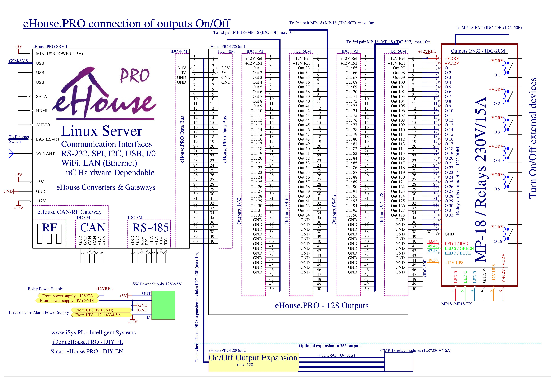Click the 'Relay coils connection IDC-50M' text
This screenshot has width=555, height=392.
458,181
